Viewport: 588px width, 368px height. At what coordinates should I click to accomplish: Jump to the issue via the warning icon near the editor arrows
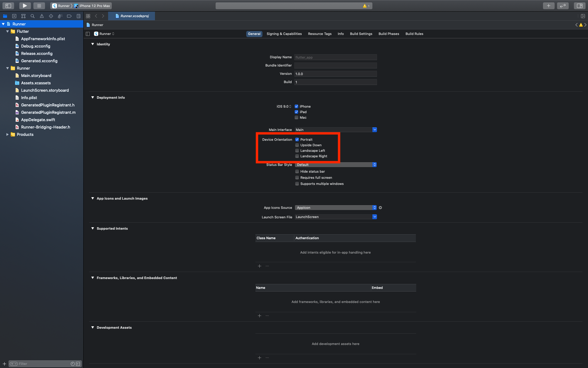tap(581, 25)
